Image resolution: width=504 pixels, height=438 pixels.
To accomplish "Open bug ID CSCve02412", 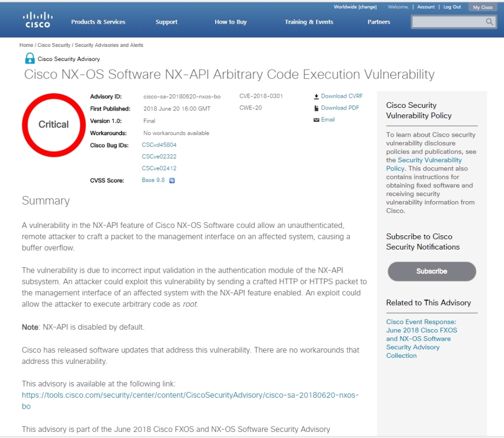I will (159, 168).
